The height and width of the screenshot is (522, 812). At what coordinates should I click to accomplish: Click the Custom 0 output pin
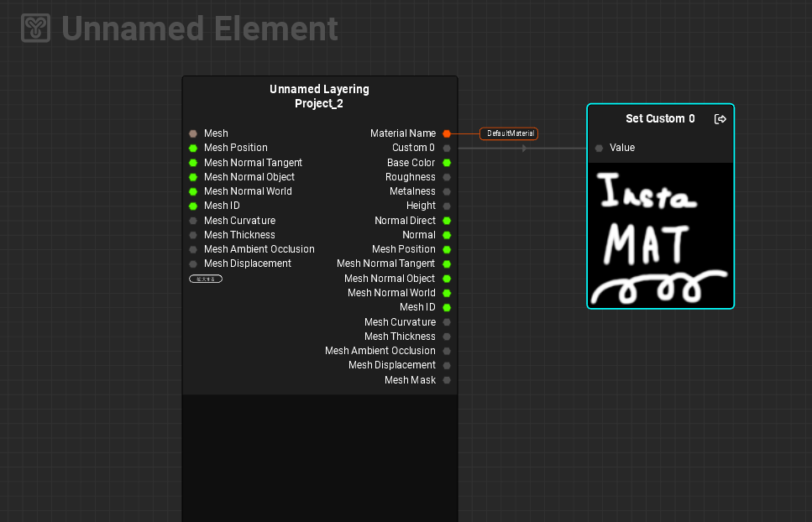pyautogui.click(x=447, y=148)
